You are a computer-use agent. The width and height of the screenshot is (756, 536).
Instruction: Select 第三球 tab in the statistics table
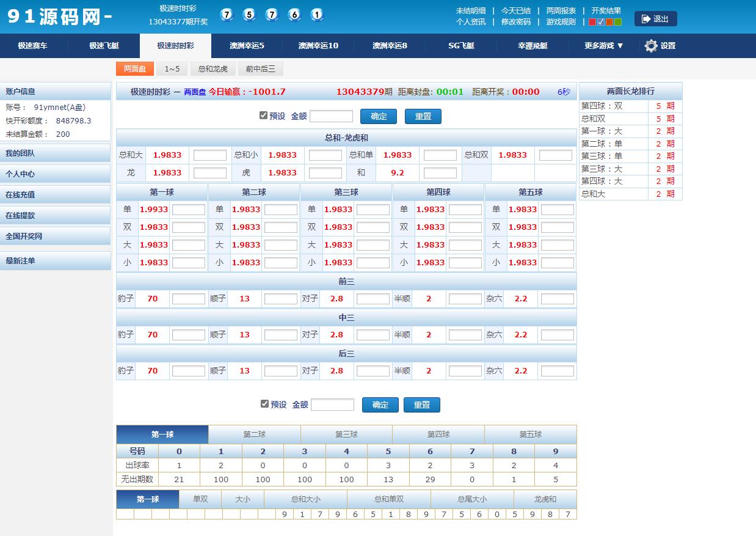click(x=346, y=434)
